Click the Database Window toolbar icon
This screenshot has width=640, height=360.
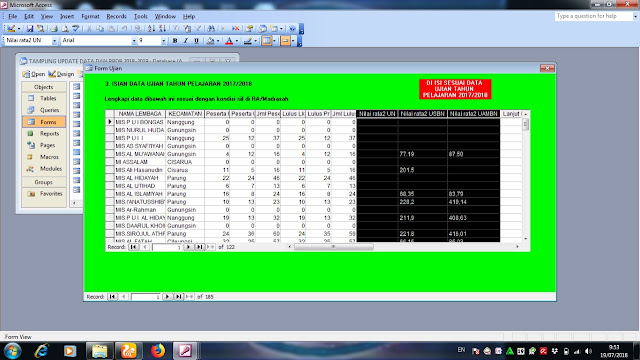tap(262, 29)
